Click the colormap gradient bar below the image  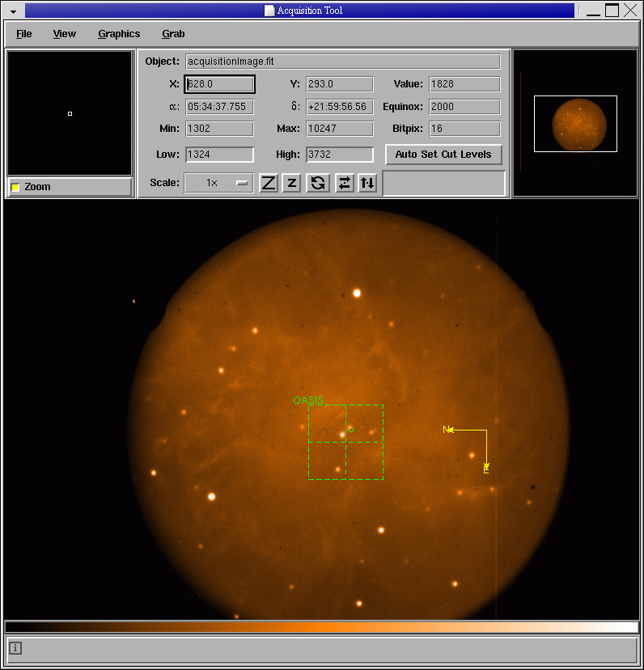coord(321,627)
